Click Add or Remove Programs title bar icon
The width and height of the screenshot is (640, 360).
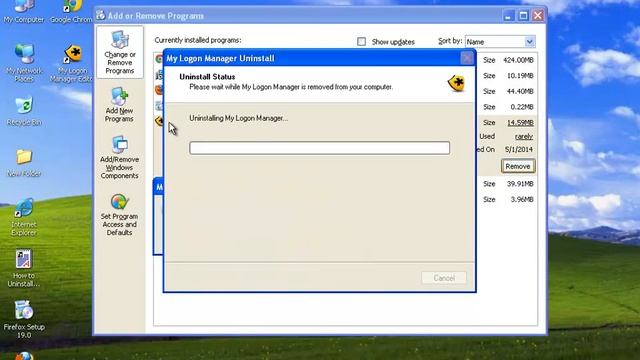101,16
